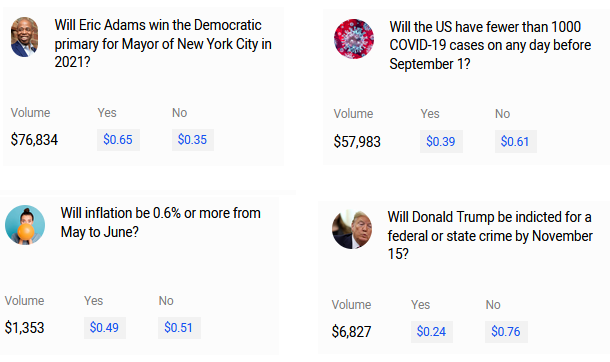610x362 pixels.
Task: Open the inflation 0.6% May to June question
Action: point(160,222)
